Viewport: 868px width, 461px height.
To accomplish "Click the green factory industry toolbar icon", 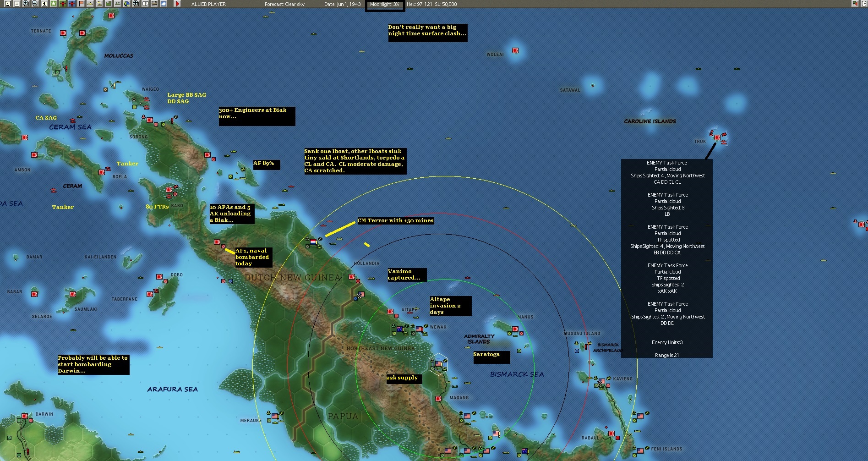I will click(x=109, y=4).
